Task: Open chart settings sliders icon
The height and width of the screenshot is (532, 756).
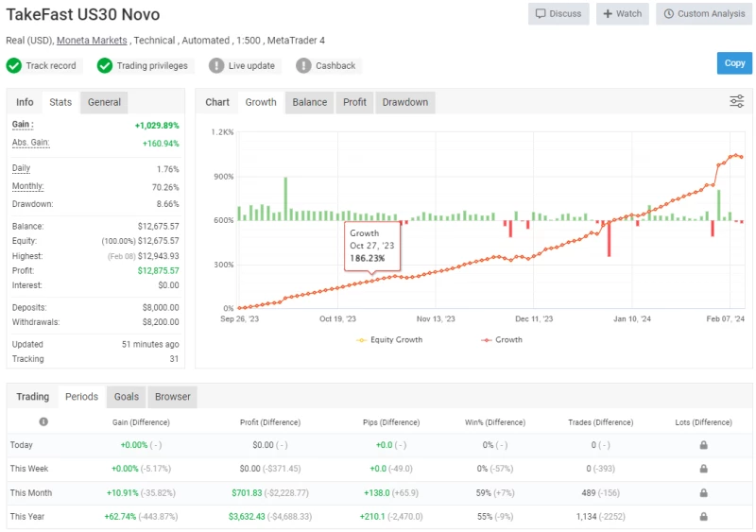Action: point(736,102)
